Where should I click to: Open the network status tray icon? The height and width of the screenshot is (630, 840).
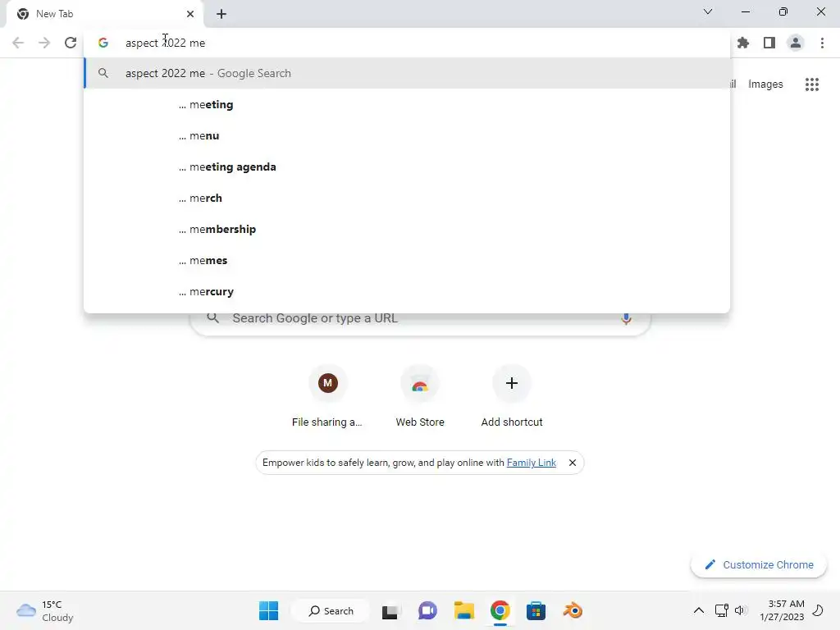722,610
